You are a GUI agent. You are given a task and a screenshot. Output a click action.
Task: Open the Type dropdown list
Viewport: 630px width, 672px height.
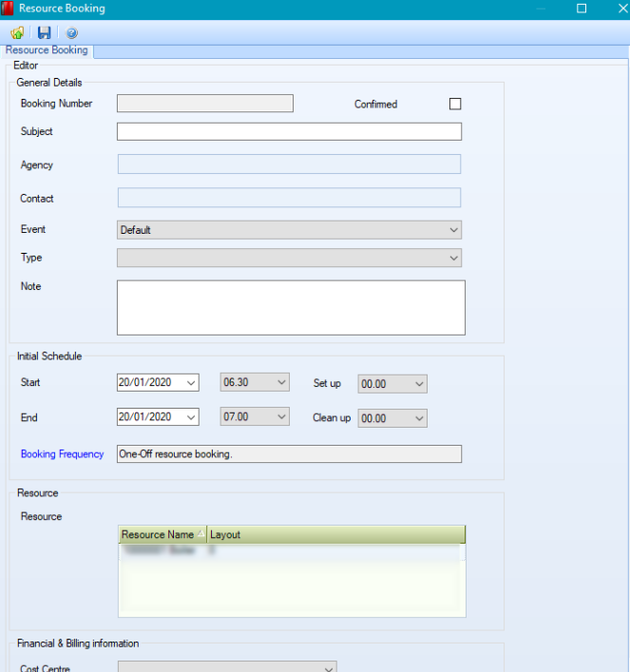pyautogui.click(x=453, y=259)
